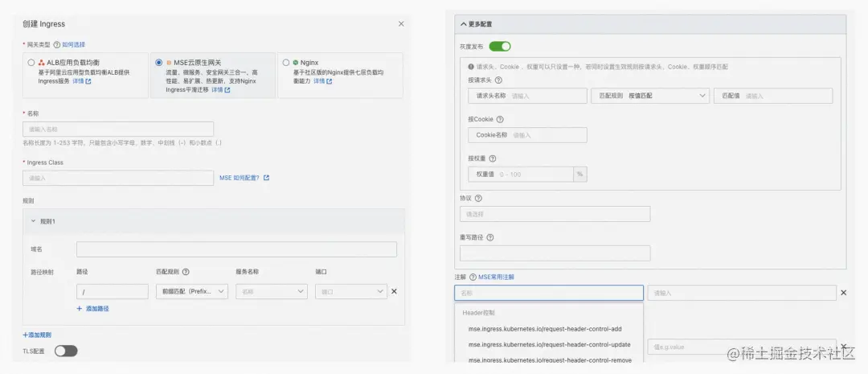Click 添加路径 to add path
Viewport: 868px width, 374px height.
point(93,309)
